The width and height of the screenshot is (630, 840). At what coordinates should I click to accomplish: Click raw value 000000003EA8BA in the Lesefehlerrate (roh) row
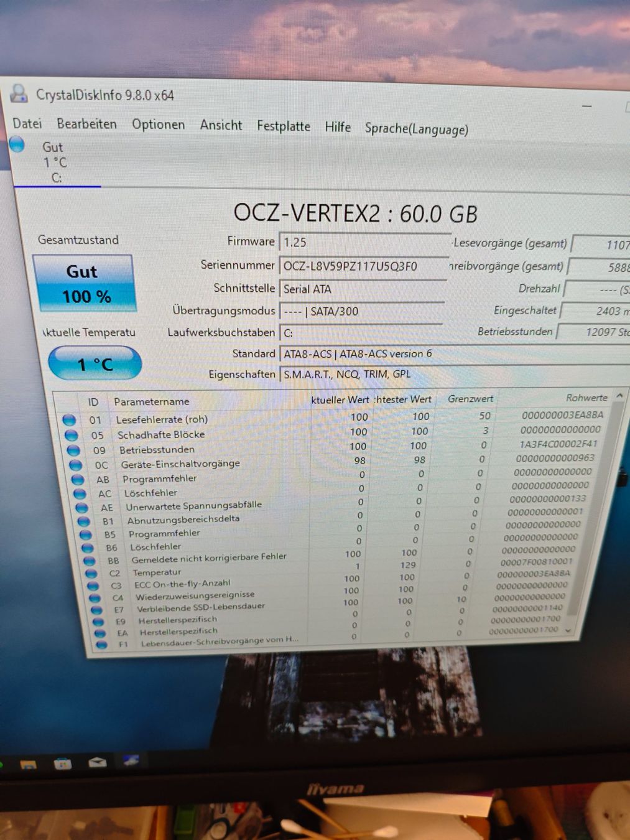562,415
